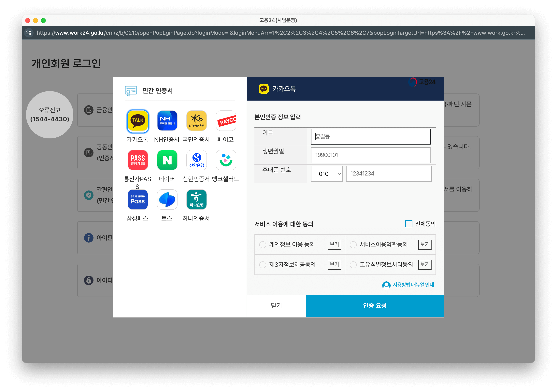Toggle the 고유식별정보처리동의 radio button
The image size is (557, 392).
coord(353,265)
